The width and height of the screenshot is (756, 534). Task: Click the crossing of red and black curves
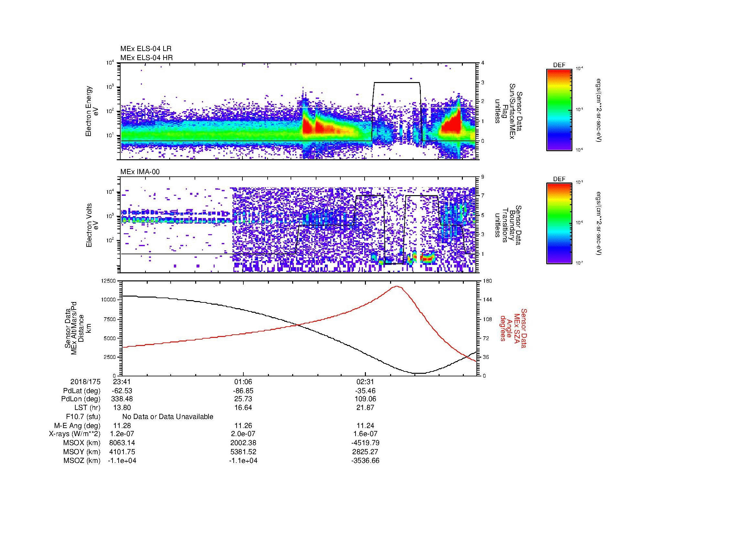(297, 325)
